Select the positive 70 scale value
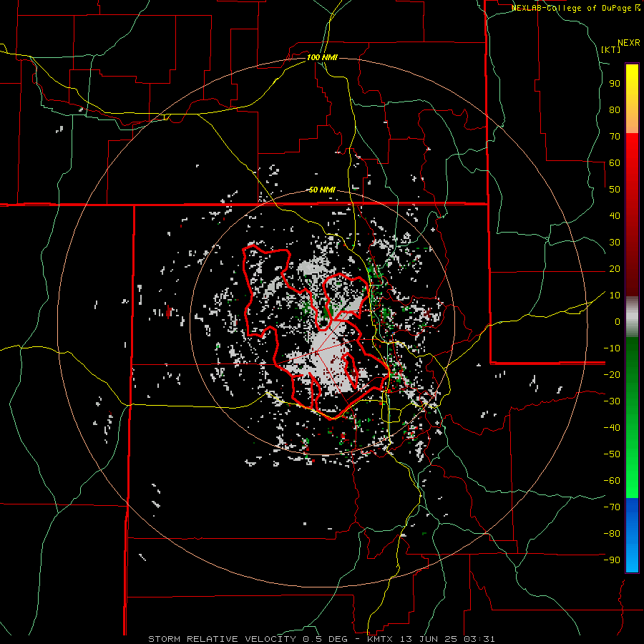 click(615, 137)
